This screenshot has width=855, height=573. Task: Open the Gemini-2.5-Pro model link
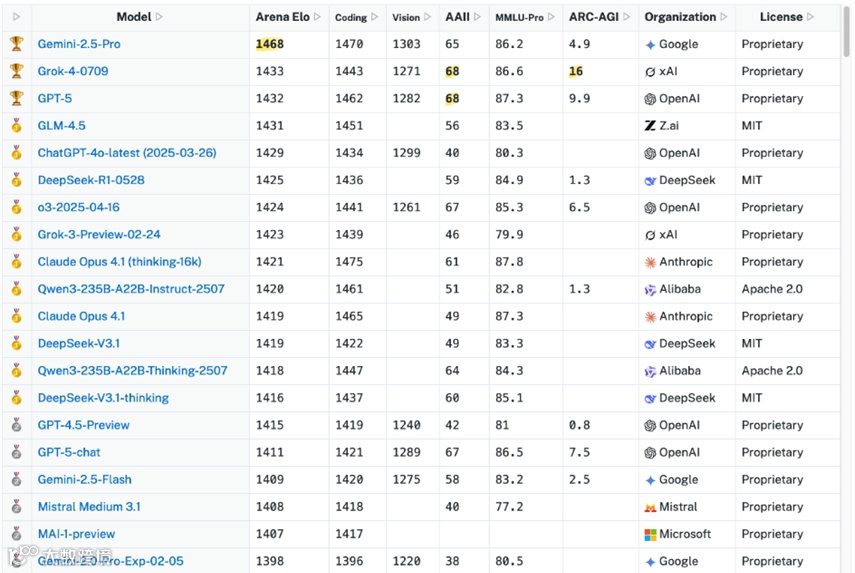(x=79, y=44)
